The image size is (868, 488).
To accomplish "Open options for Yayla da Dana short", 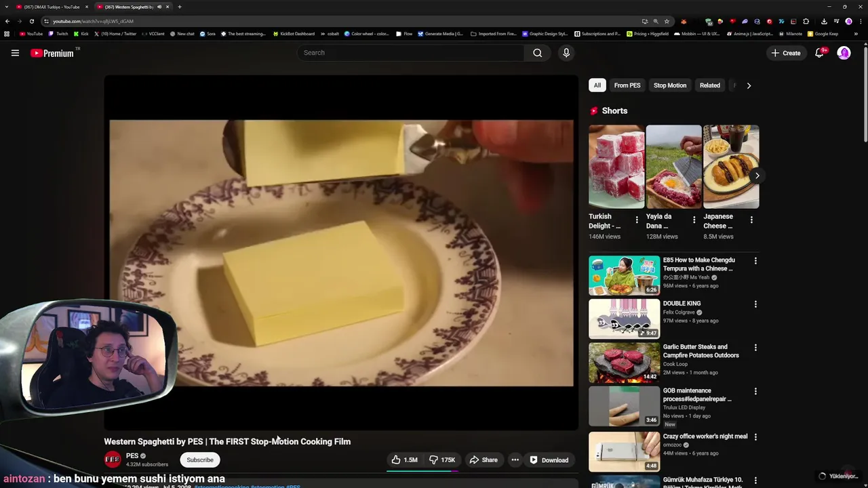I will 694,220.
